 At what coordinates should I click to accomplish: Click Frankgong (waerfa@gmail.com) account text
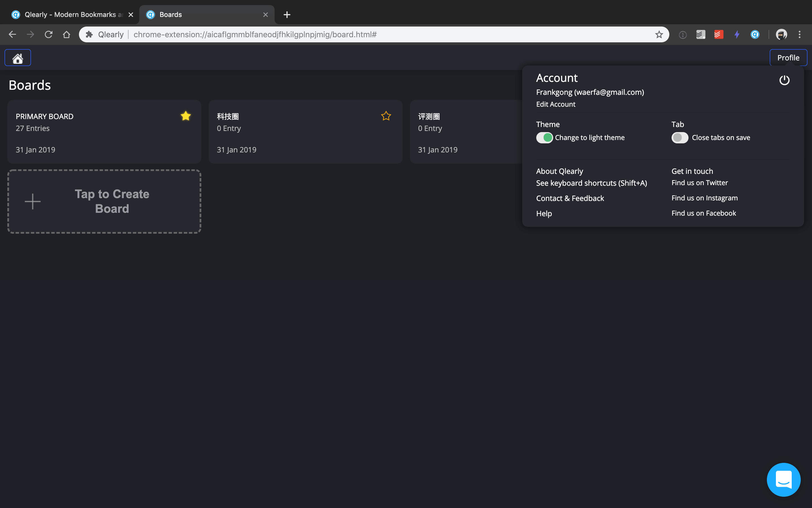(x=590, y=92)
